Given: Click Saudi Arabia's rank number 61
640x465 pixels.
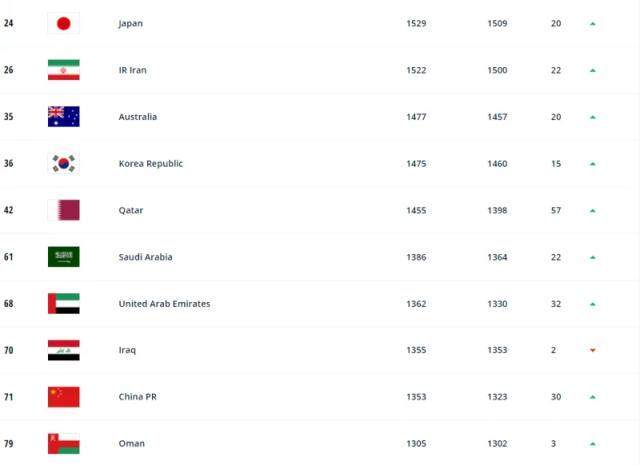Looking at the screenshot, I should click(x=9, y=257).
